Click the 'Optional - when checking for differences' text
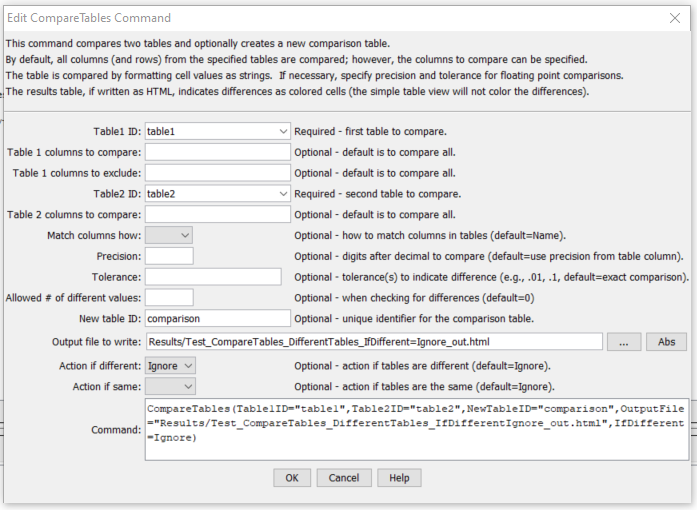 (414, 297)
